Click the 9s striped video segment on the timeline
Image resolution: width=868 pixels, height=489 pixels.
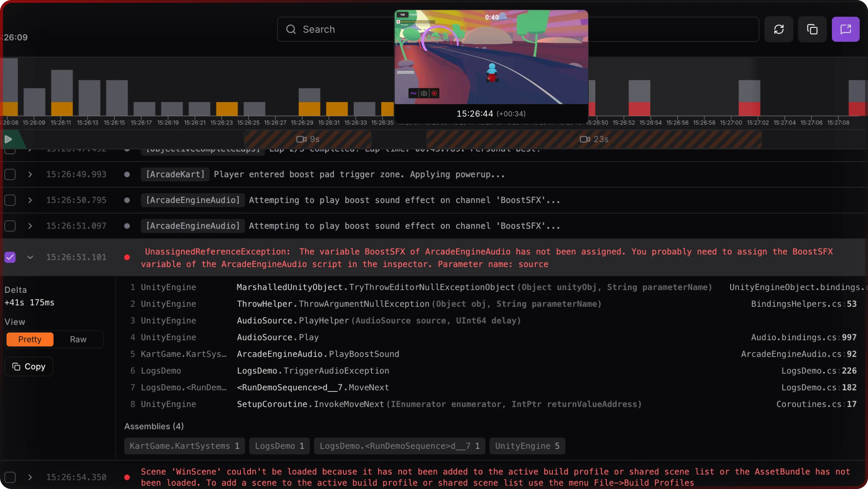308,139
